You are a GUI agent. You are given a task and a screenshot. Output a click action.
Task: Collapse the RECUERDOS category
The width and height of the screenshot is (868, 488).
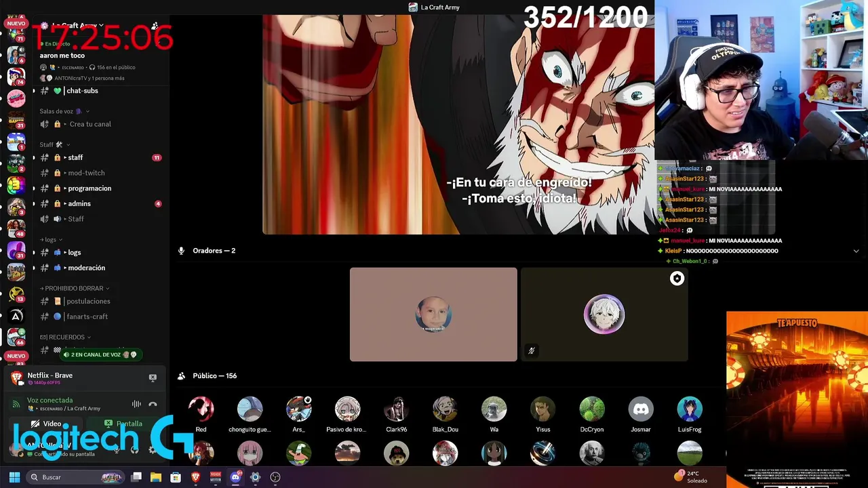click(65, 337)
